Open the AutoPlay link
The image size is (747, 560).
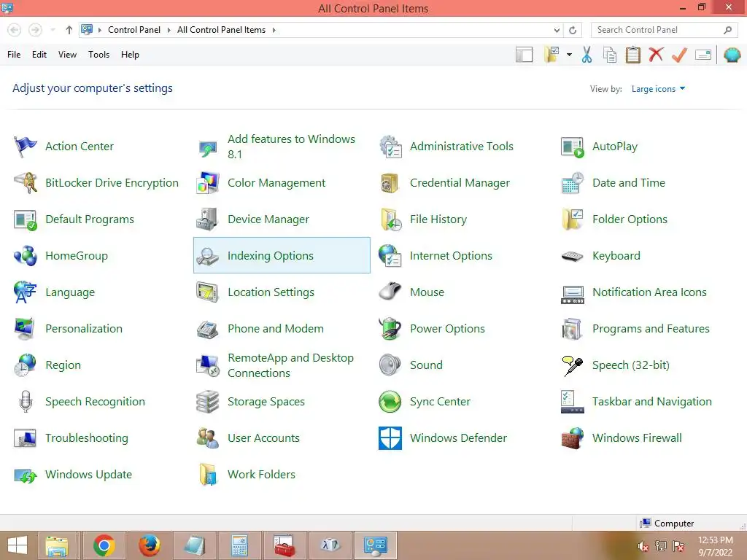tap(614, 147)
